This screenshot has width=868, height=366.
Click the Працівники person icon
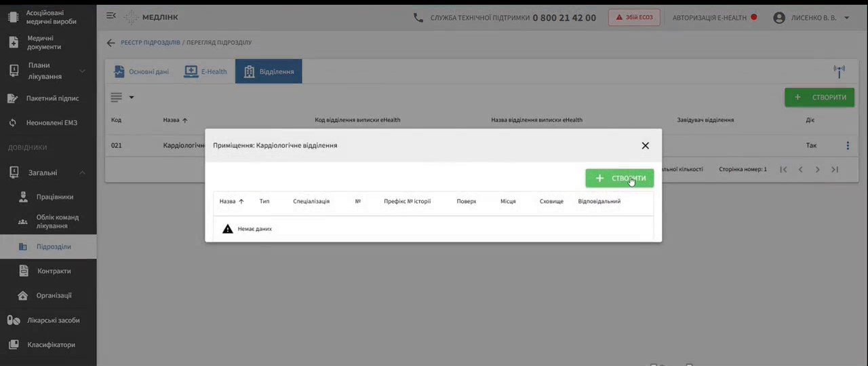coord(23,197)
